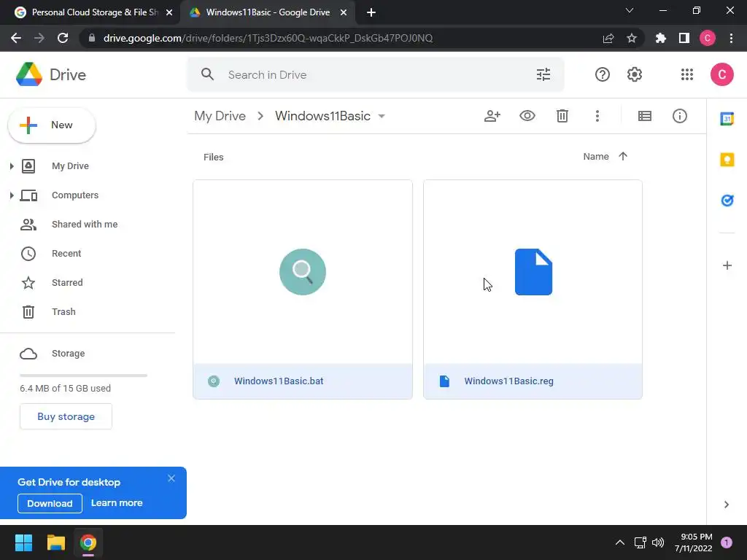Click the address bar URL
This screenshot has height=560, width=747.
(268, 38)
